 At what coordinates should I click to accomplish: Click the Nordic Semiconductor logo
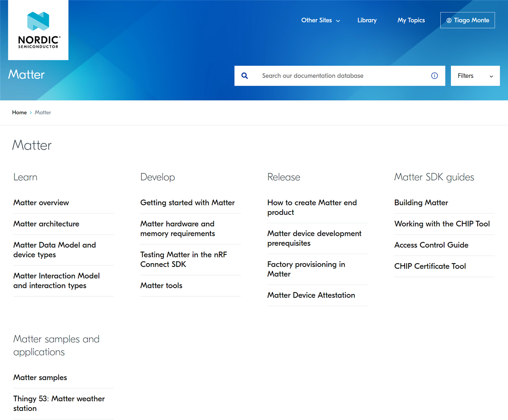38,30
